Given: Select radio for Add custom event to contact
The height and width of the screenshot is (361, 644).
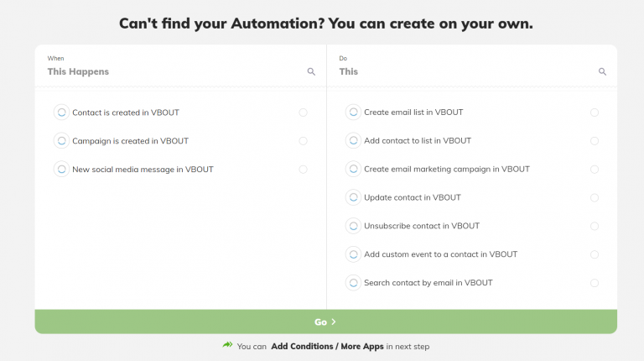Looking at the screenshot, I should (x=595, y=254).
